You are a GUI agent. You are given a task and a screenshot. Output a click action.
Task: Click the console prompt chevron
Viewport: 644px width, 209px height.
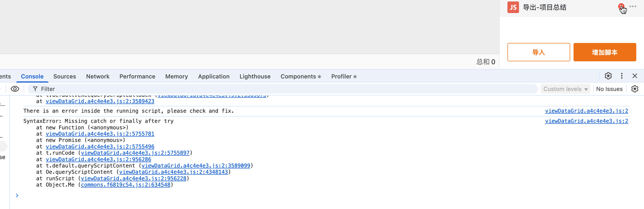point(17,195)
